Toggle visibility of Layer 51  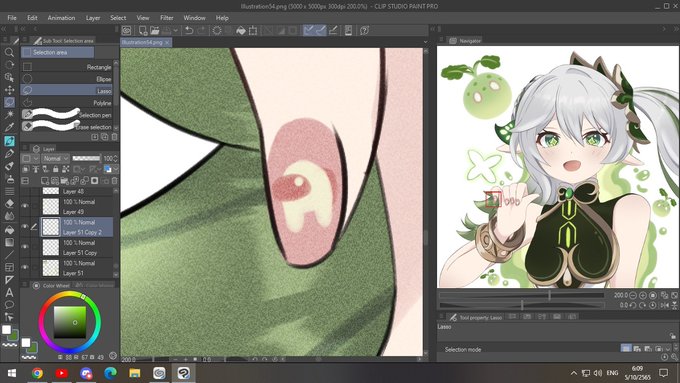[25, 267]
